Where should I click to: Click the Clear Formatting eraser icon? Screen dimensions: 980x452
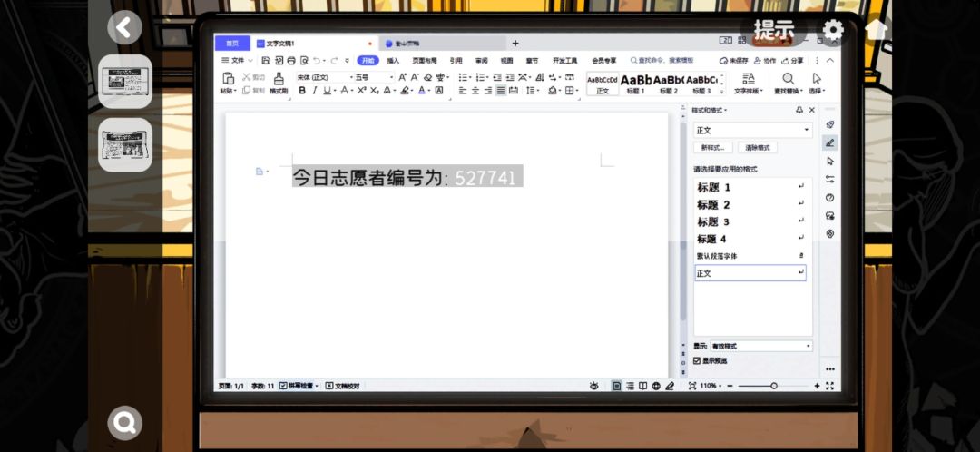428,77
